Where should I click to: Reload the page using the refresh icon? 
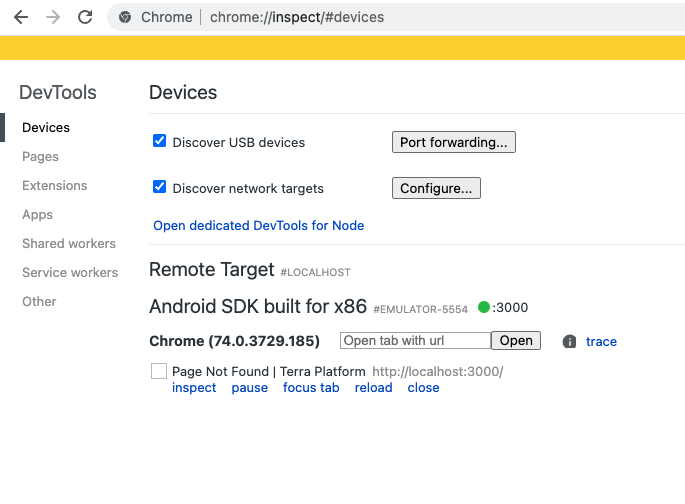tap(85, 17)
